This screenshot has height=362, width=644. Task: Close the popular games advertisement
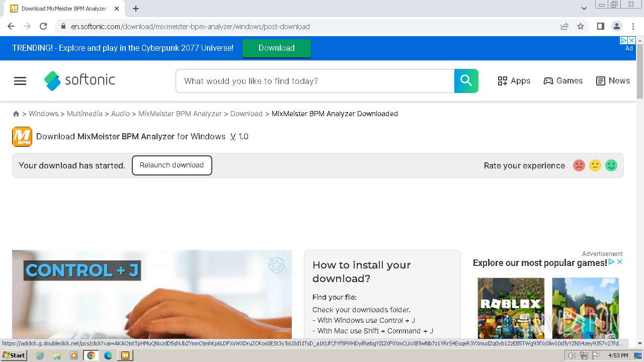pyautogui.click(x=620, y=262)
